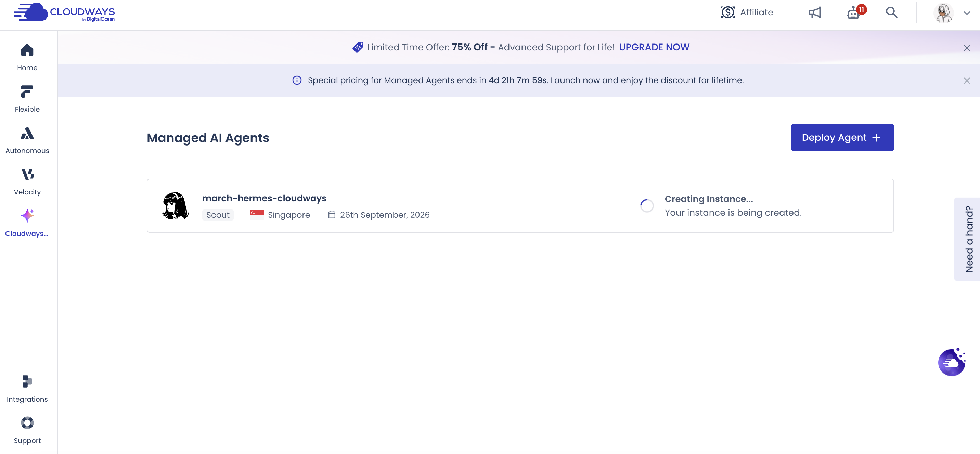Click Deploy Agent button
The width and height of the screenshot is (980, 454).
(x=842, y=137)
